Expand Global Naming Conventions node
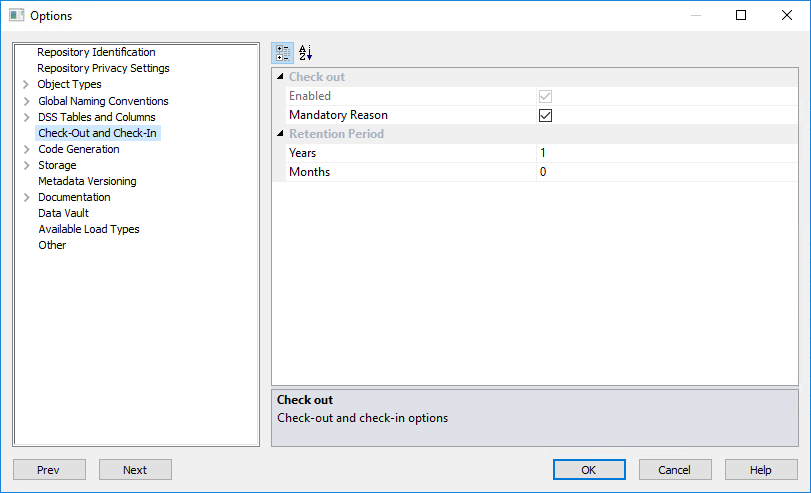 tap(26, 101)
